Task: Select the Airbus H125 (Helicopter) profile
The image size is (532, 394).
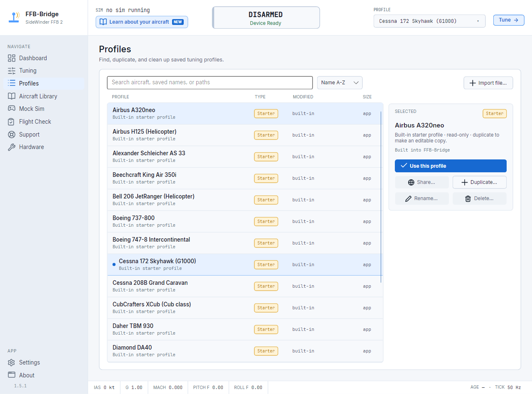Action: click(245, 135)
